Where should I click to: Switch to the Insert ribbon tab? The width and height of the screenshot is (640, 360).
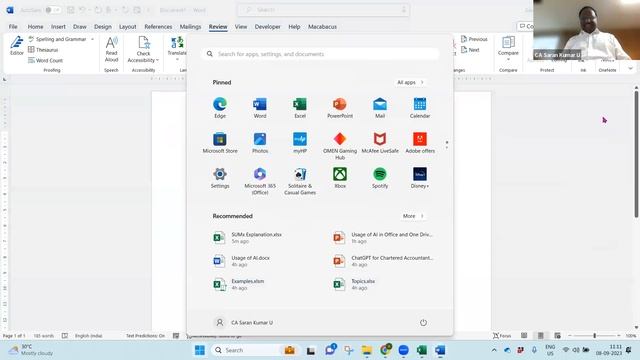[58, 27]
